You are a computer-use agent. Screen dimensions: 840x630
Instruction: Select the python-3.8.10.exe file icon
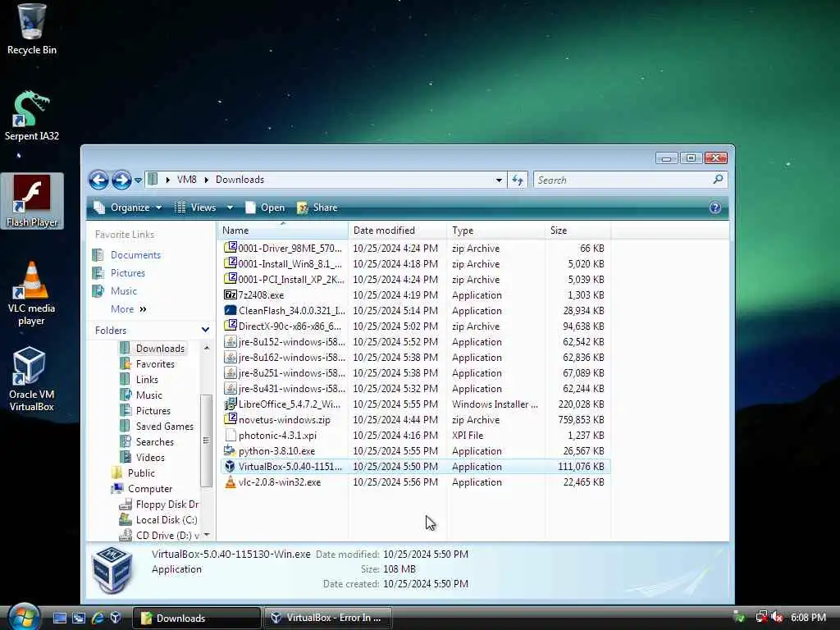[231, 451]
